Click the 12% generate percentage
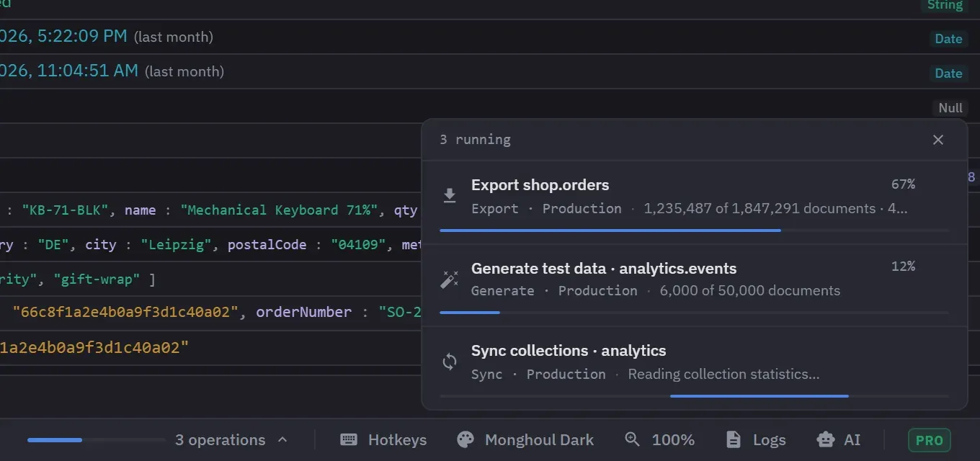Screen dimensions: 980x461 903,267
